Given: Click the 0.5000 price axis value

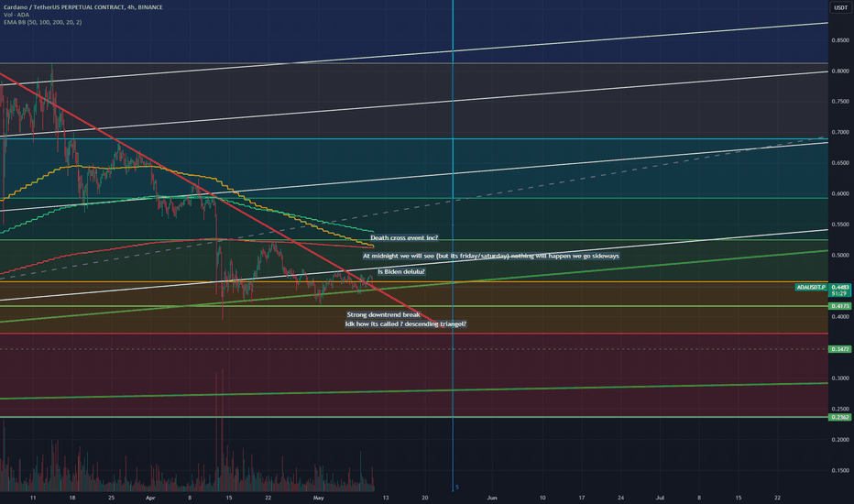Looking at the screenshot, I should pos(840,256).
